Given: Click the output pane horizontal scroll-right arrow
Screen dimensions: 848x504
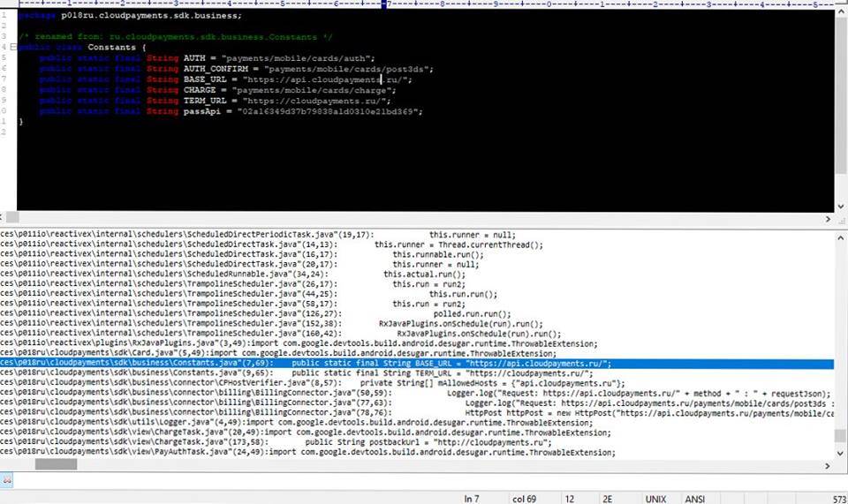Looking at the screenshot, I should 828,466.
